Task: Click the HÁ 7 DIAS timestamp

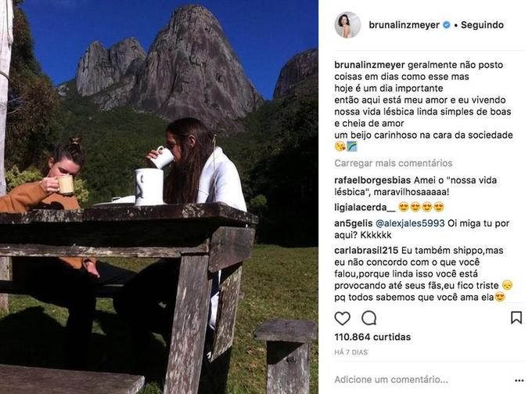Action: click(x=350, y=352)
